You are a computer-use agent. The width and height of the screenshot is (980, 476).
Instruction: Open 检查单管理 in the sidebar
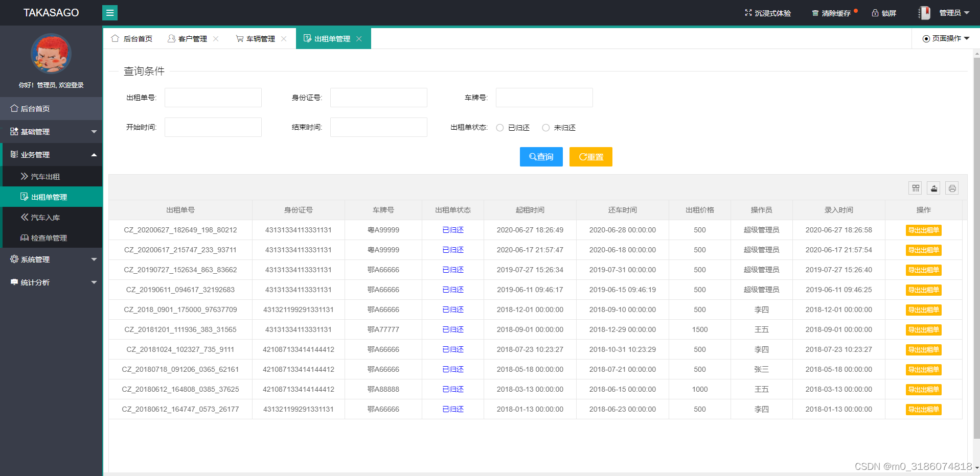[x=52, y=237]
